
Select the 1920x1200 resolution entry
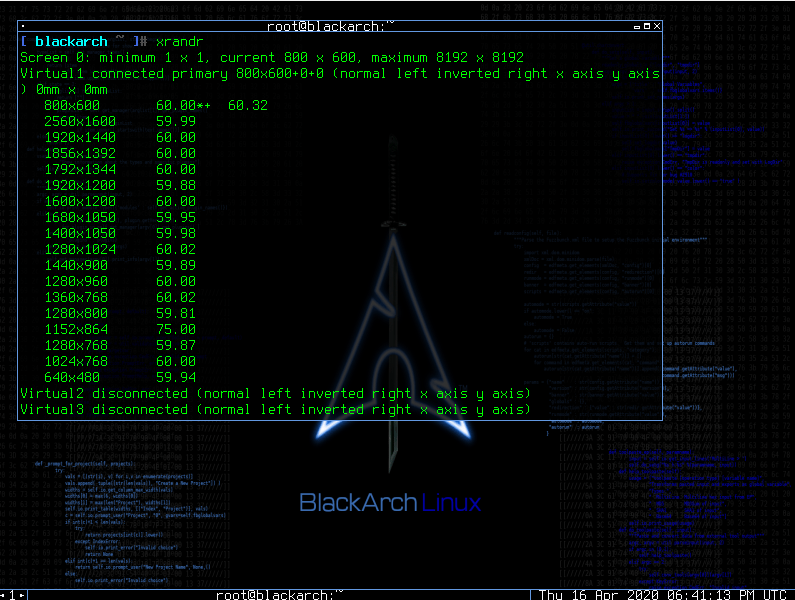80,186
